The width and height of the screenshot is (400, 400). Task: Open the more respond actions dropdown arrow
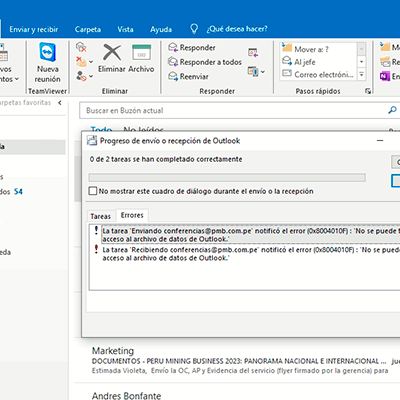tap(263, 72)
